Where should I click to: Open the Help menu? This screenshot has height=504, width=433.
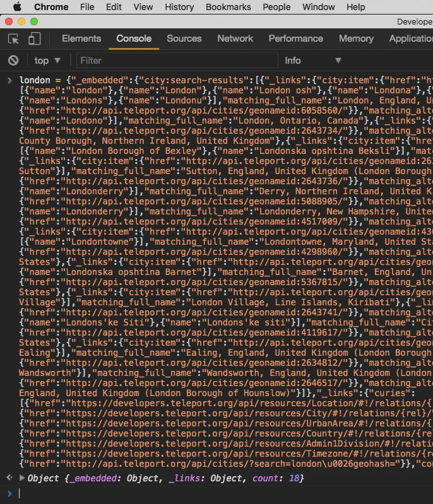coord(356,7)
